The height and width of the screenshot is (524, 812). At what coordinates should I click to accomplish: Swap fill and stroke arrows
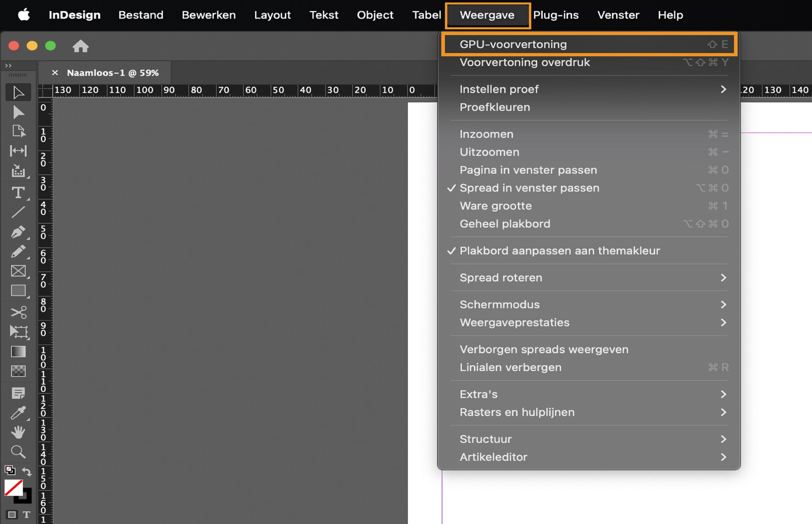coord(27,471)
